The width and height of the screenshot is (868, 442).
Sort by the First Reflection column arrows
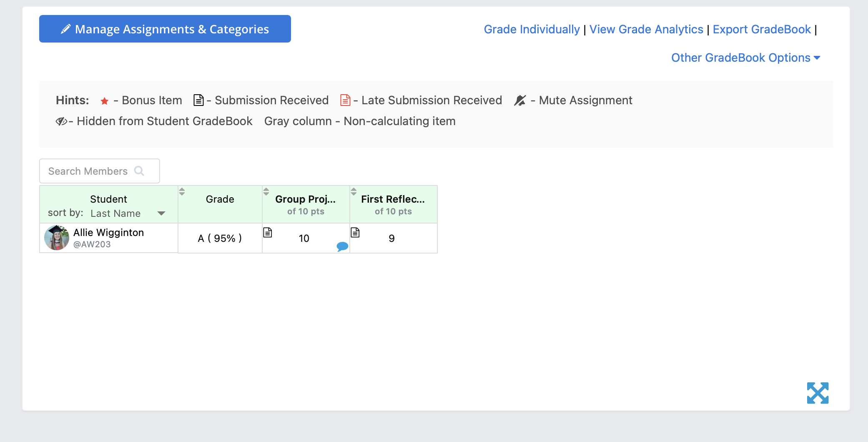point(354,192)
